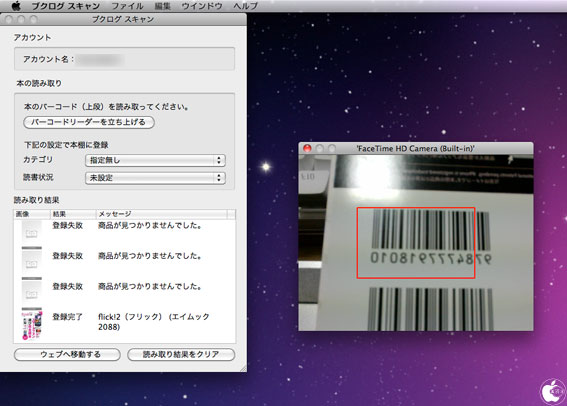Click the blurred アカウント名 value
This screenshot has width=567, height=406.
pos(100,59)
